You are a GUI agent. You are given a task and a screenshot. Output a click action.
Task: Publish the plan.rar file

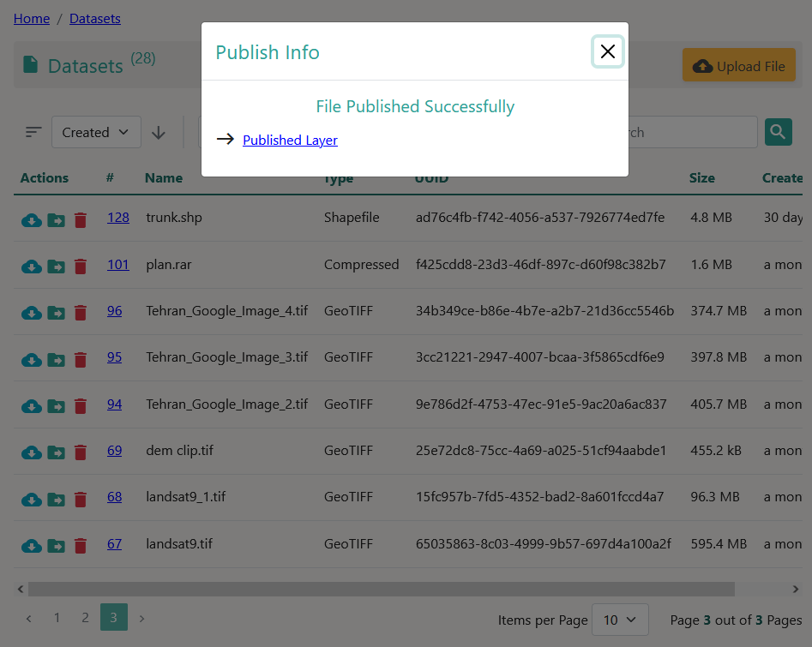pos(56,267)
